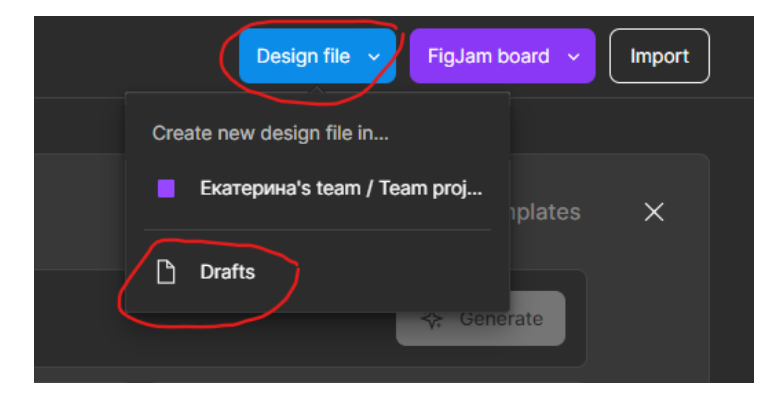Image resolution: width=774 pixels, height=403 pixels.
Task: Click the FigJam board button label
Action: [488, 56]
